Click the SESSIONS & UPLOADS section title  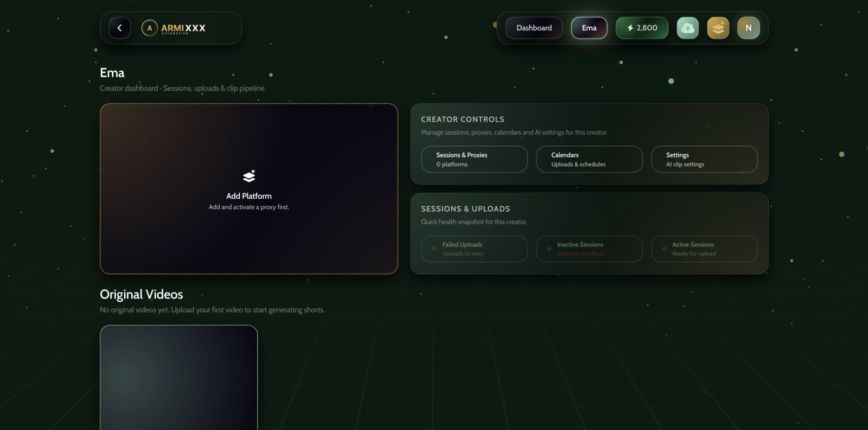465,208
